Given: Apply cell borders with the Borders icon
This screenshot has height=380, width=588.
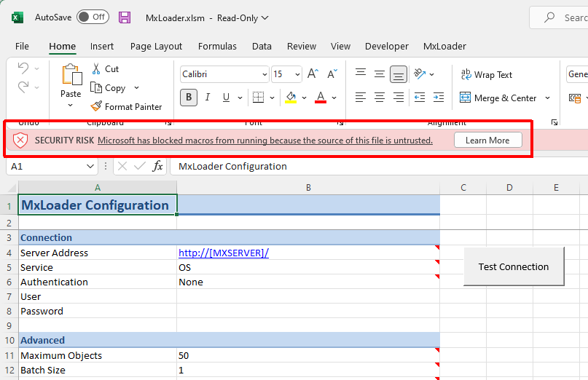Looking at the screenshot, I should coord(258,98).
